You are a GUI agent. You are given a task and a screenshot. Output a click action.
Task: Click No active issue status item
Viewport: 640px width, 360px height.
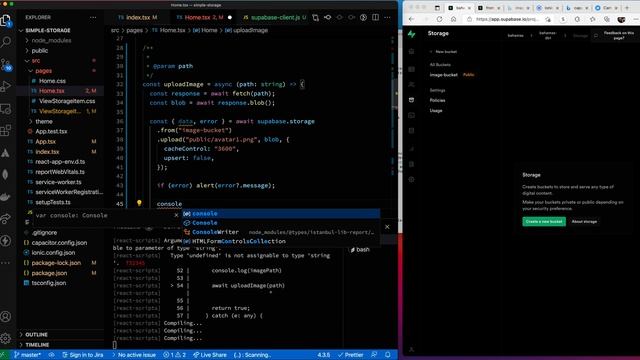134,355
